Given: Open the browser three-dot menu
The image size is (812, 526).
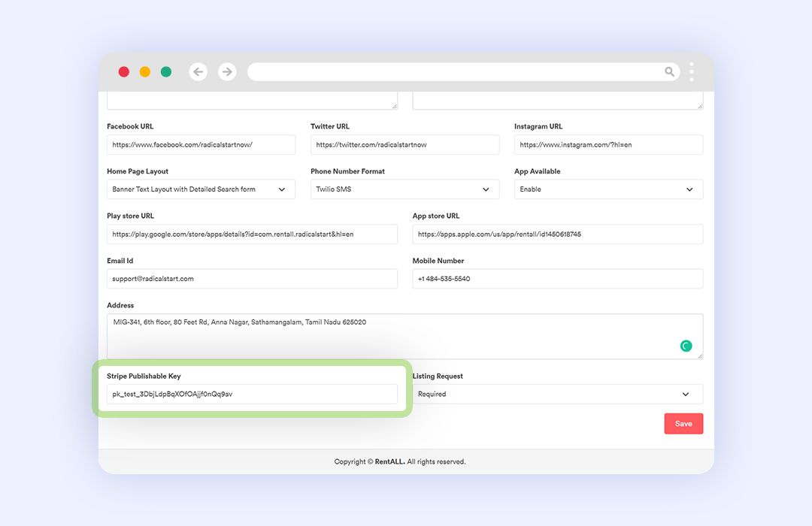Looking at the screenshot, I should [692, 71].
